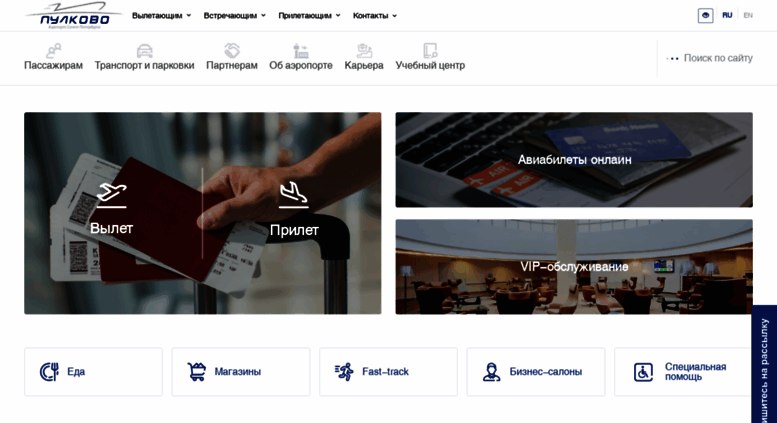777x423 pixels.
Task: Toggle the accessibility eye view mode
Action: (x=705, y=15)
